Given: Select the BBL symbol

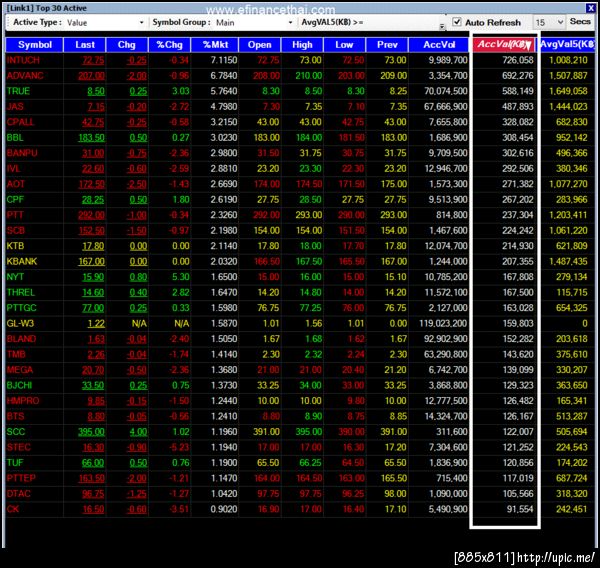Looking at the screenshot, I should [x=15, y=137].
